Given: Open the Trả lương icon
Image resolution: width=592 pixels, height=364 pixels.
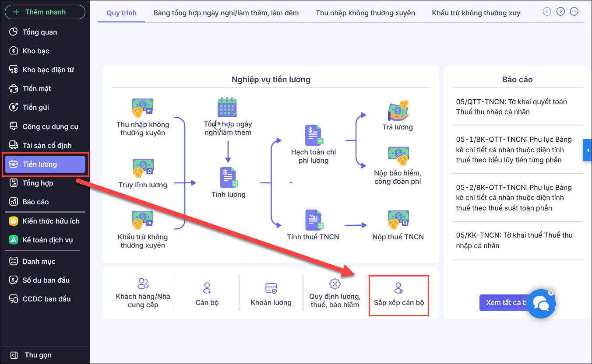Looking at the screenshot, I should pyautogui.click(x=398, y=111).
